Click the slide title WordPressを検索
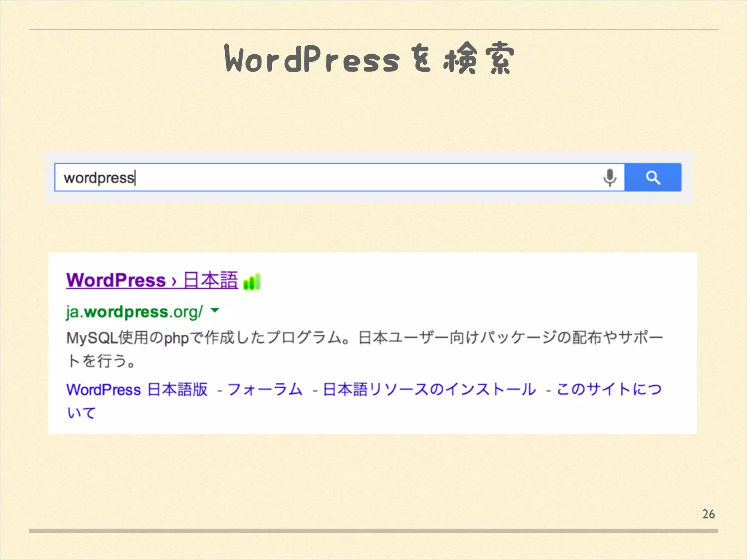 [x=369, y=58]
